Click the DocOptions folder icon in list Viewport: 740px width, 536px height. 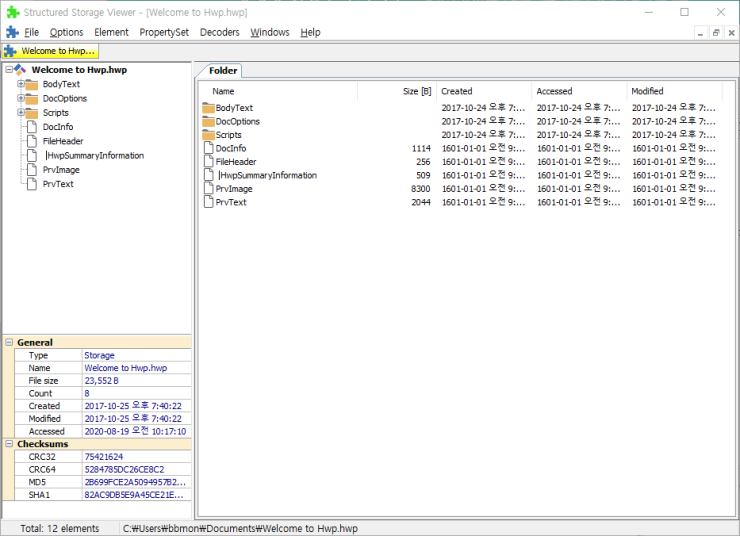coord(208,121)
